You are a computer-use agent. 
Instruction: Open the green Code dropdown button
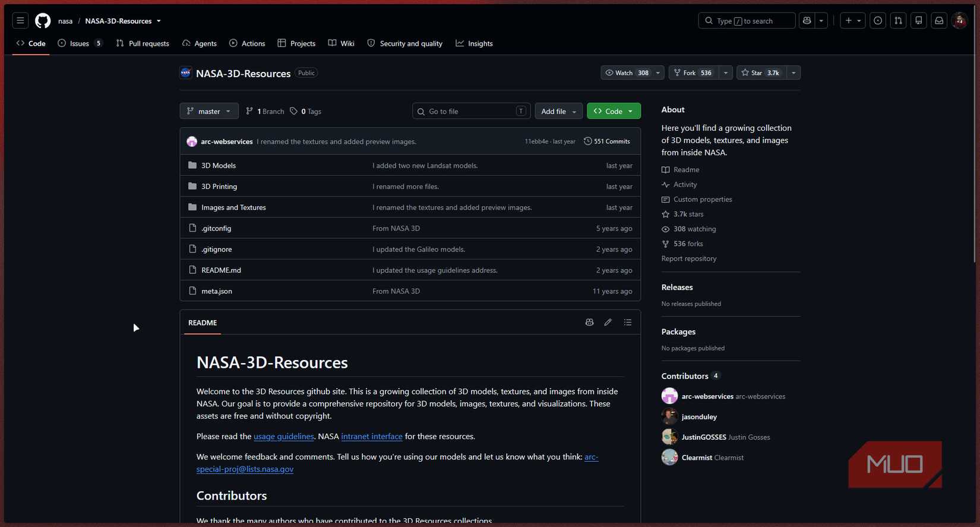coord(614,111)
